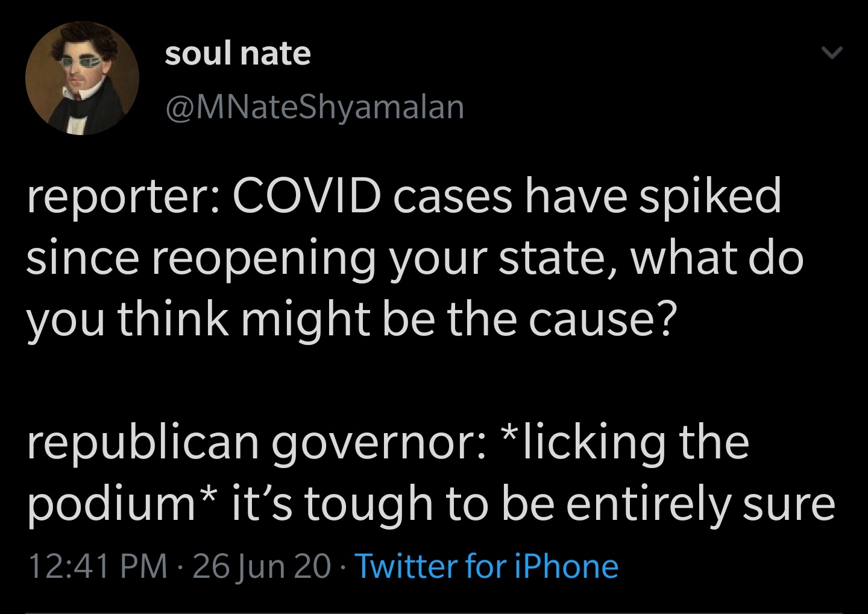Open the "Twitter for iPhone" source link

click(x=486, y=566)
